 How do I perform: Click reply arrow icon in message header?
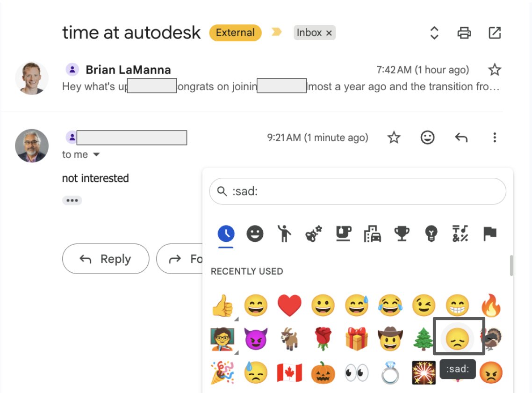[x=461, y=138]
